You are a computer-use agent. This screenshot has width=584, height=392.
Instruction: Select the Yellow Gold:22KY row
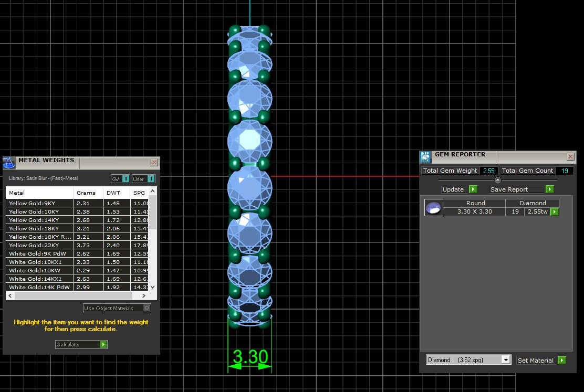78,245
